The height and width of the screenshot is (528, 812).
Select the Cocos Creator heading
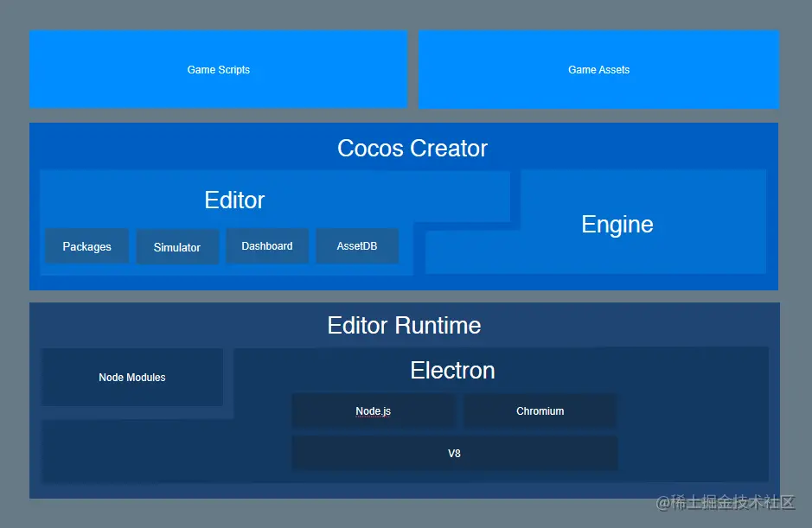(412, 149)
